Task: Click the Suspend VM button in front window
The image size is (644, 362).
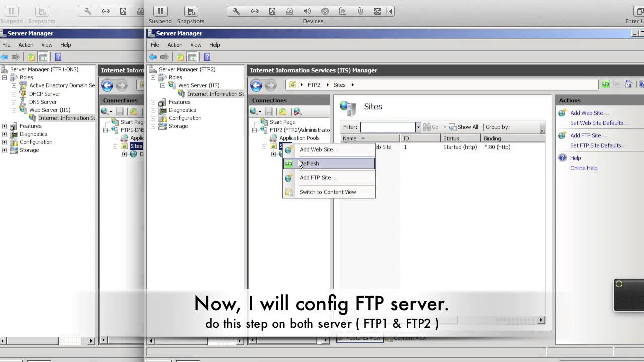Action: (x=160, y=11)
